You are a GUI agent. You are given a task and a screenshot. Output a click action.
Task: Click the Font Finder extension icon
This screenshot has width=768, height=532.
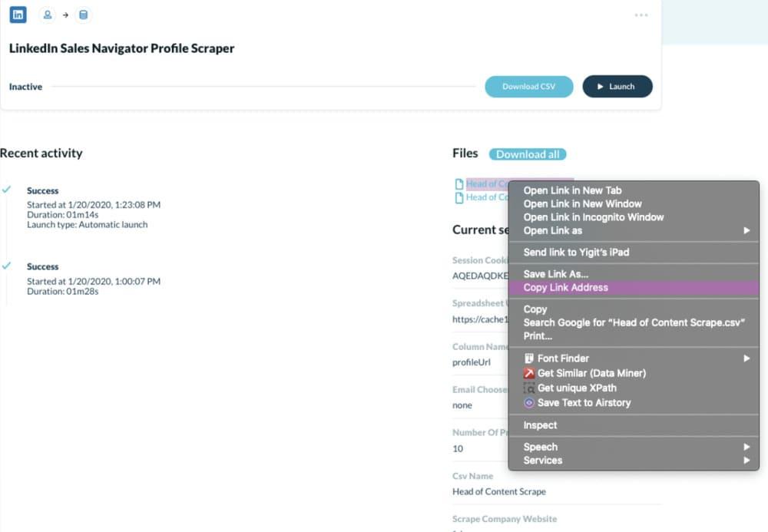click(529, 359)
